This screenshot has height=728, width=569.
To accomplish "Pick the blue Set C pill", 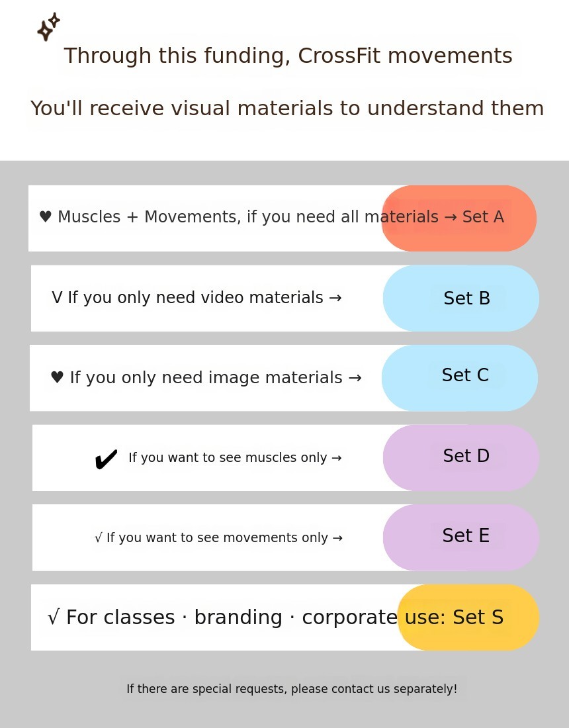I will (x=460, y=378).
